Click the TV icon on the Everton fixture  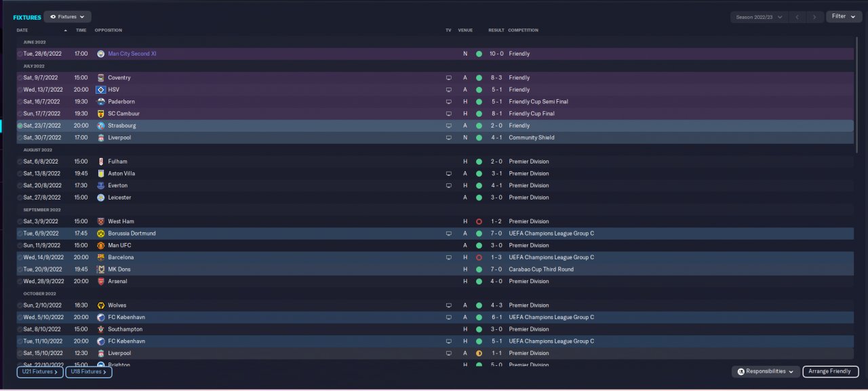448,185
